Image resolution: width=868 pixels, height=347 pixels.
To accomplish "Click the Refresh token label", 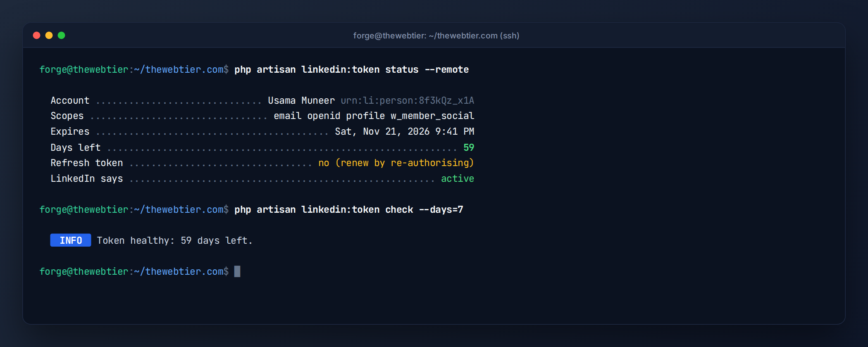I will click(86, 163).
